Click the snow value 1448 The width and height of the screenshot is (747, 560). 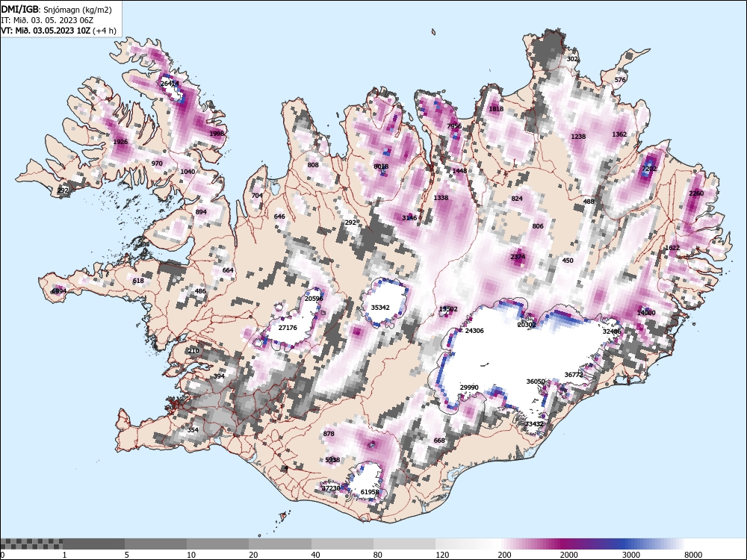click(459, 171)
